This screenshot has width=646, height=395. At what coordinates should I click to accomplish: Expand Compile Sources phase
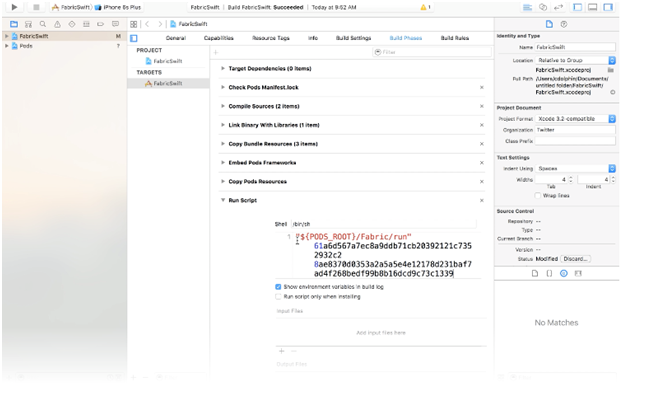click(223, 106)
